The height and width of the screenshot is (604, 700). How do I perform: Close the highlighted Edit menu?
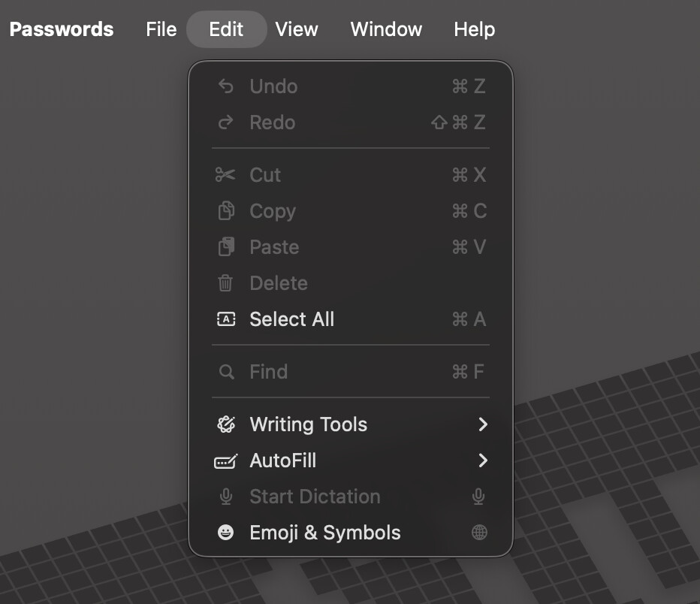click(x=226, y=29)
